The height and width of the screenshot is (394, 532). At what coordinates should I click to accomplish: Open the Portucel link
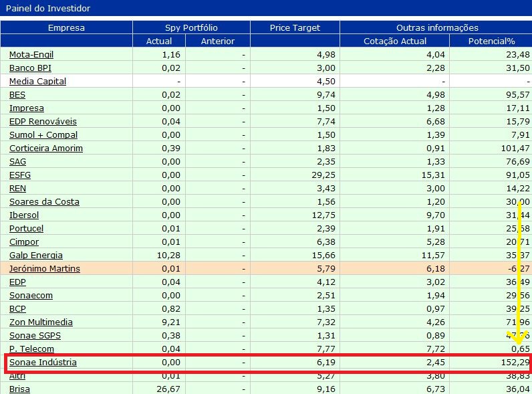(27, 228)
